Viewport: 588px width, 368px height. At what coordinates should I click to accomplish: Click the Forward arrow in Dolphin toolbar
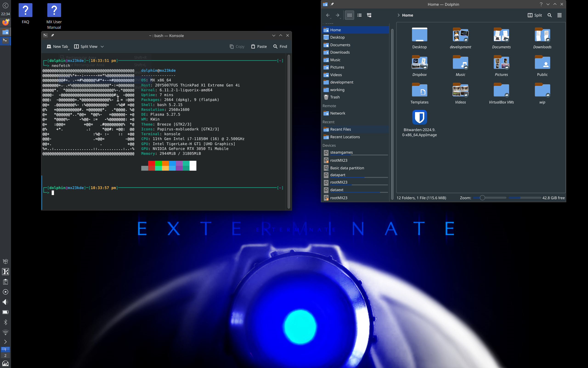point(337,15)
